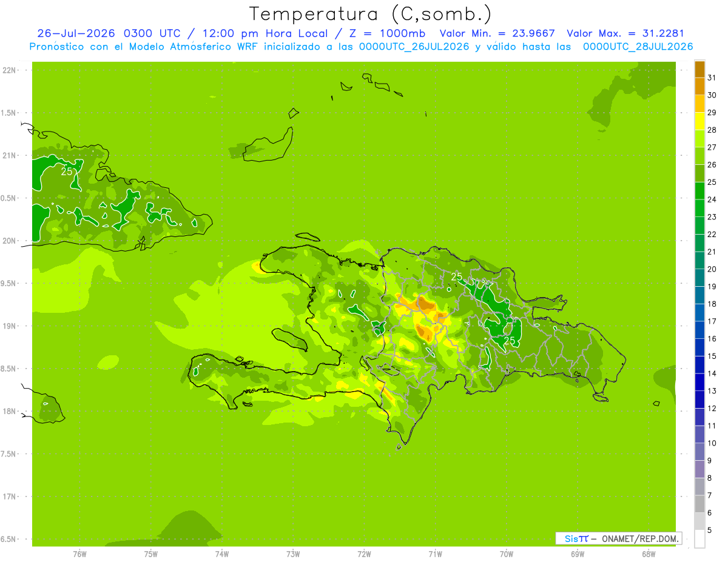The height and width of the screenshot is (562, 728).
Task: Click the "18N" latitude label
Action: click(x=10, y=412)
